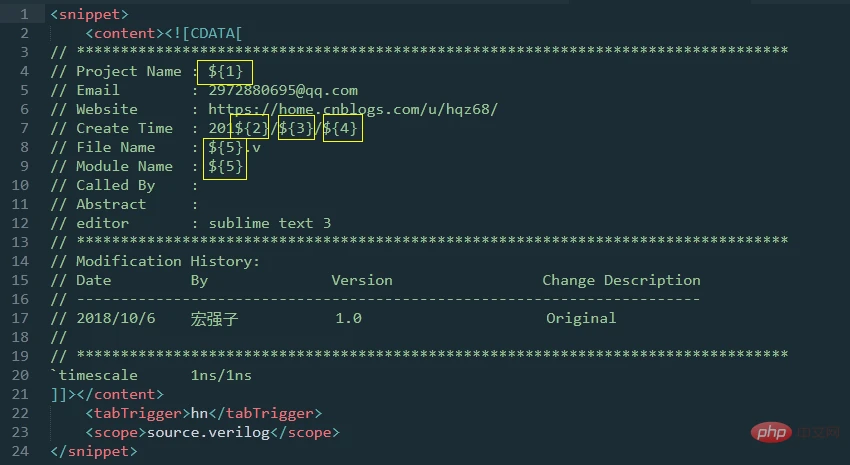Place cursor on the tabTrigger value hn

pyautogui.click(x=199, y=413)
